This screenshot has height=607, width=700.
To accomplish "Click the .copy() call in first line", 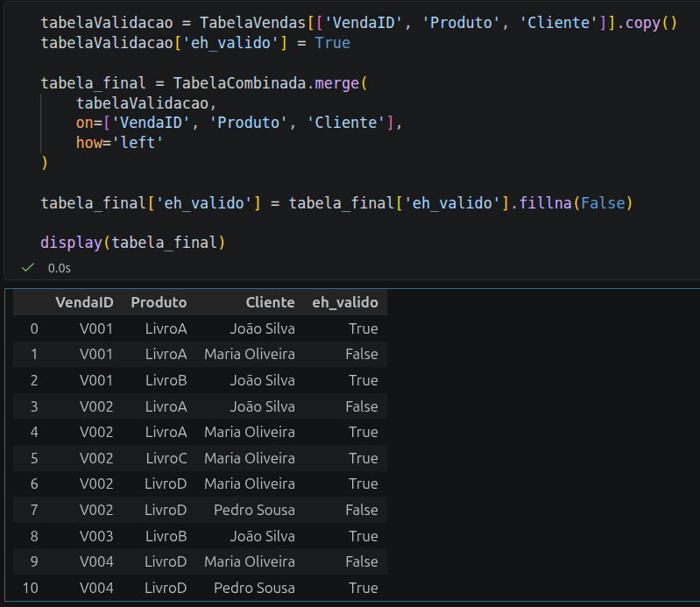I will coord(647,23).
